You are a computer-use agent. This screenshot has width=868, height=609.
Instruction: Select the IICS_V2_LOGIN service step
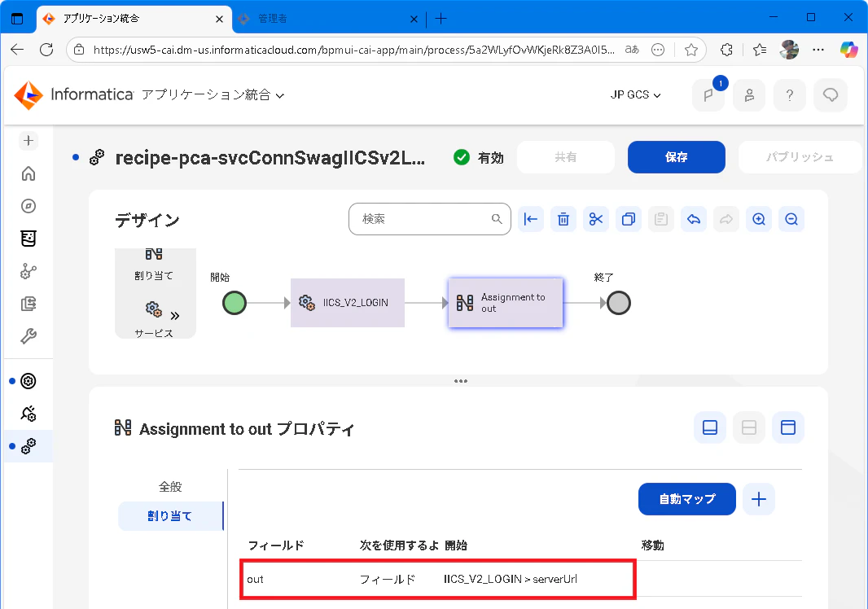[x=348, y=303]
